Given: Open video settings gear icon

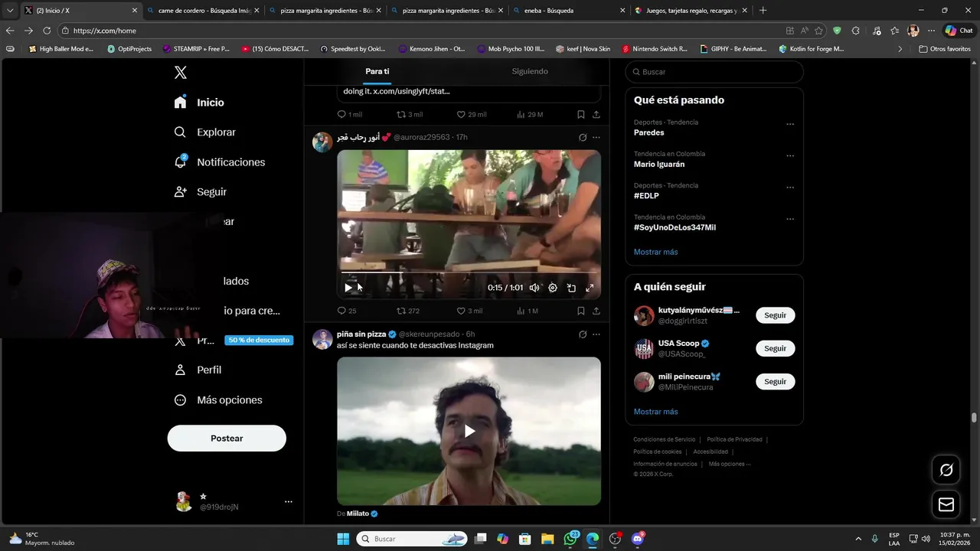Looking at the screenshot, I should tap(553, 288).
